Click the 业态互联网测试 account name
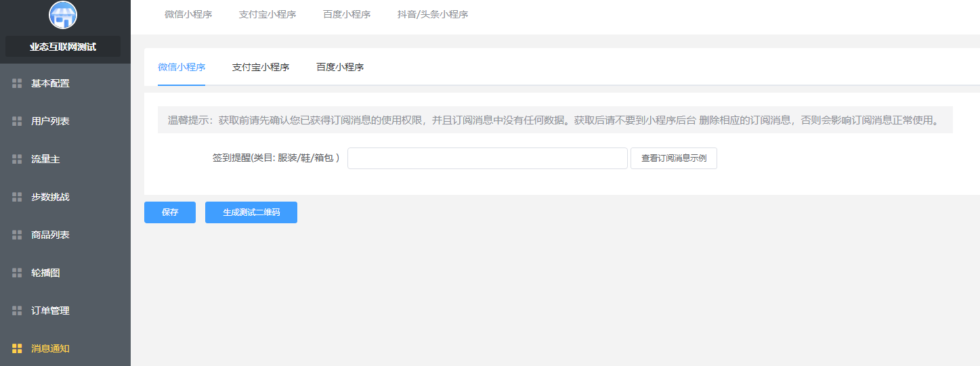Screen dimensions: 980x366 point(63,47)
